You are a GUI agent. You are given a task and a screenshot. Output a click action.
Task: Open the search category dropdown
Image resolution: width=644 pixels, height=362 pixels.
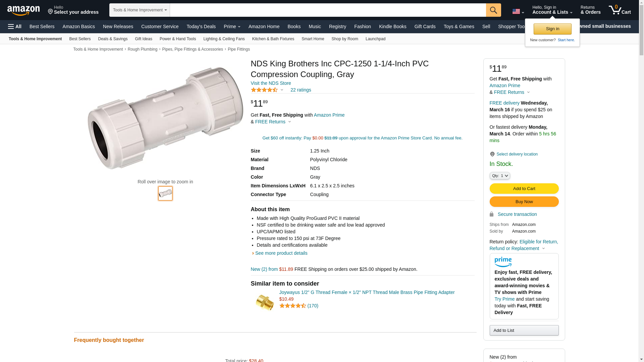140,10
